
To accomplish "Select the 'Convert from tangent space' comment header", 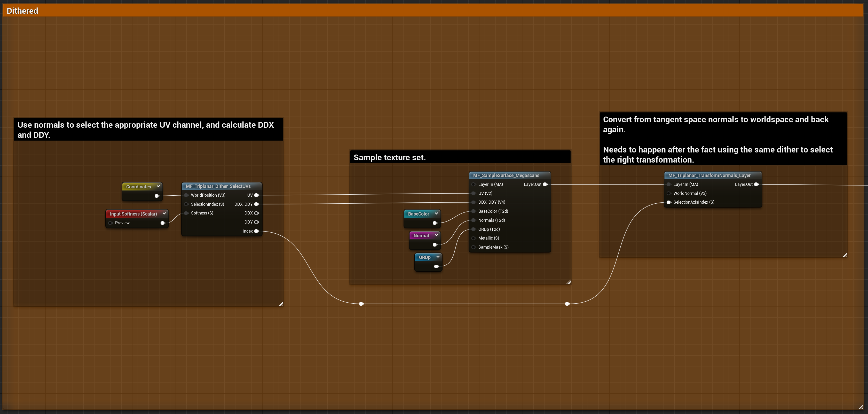I will (723, 139).
